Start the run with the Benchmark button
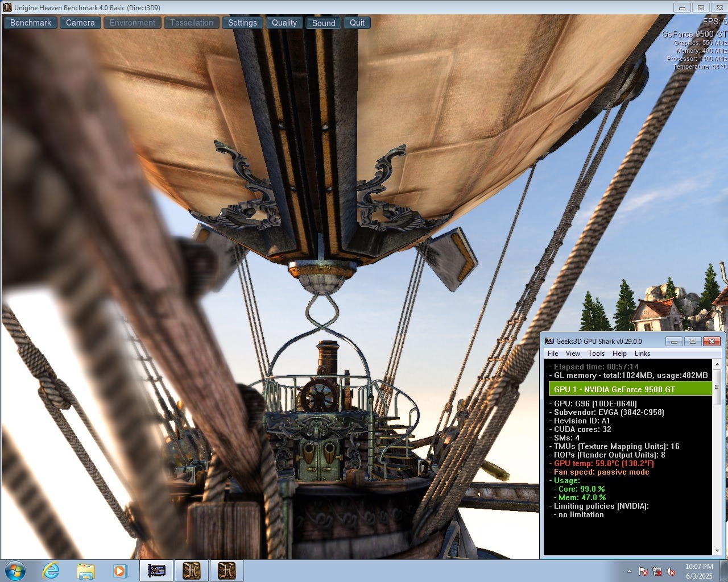This screenshot has height=582, width=728. tap(31, 23)
